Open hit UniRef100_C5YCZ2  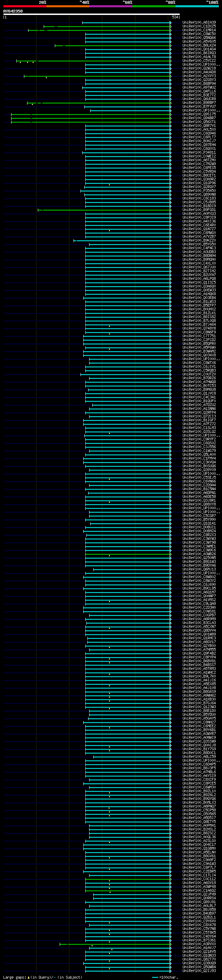pyautogui.click(x=199, y=60)
